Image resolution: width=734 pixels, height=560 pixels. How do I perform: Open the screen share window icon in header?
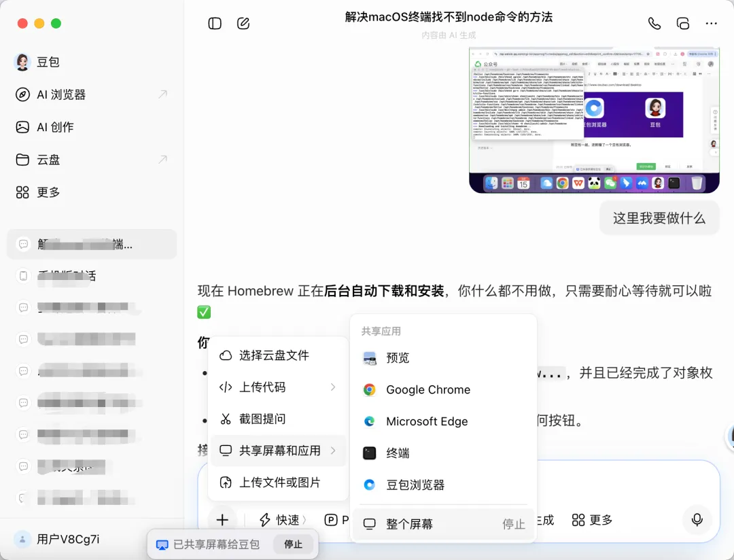(682, 23)
